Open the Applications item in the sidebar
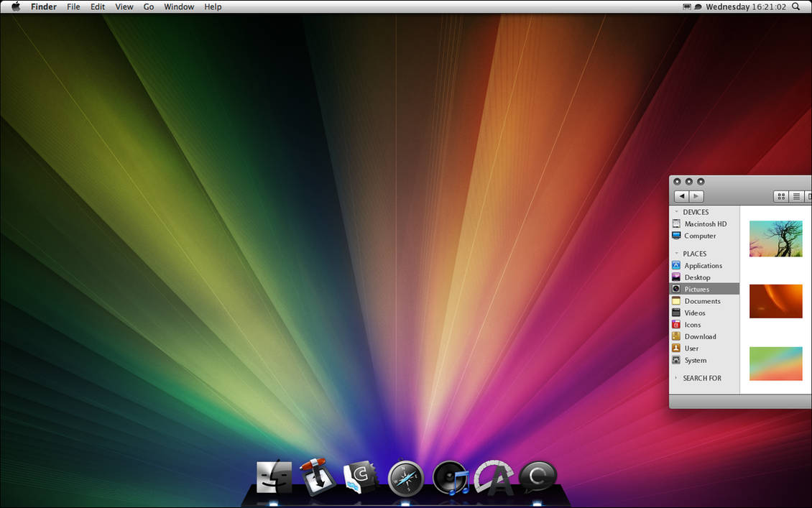 point(702,265)
